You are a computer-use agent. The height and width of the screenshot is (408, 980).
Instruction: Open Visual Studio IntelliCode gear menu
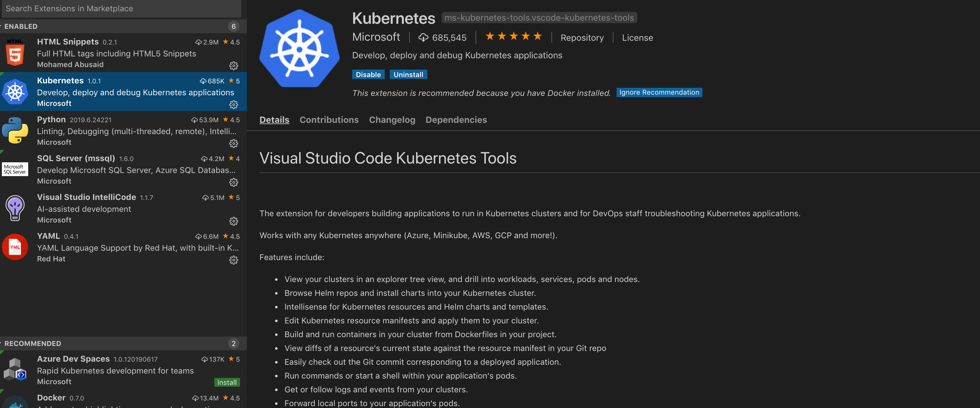click(234, 221)
